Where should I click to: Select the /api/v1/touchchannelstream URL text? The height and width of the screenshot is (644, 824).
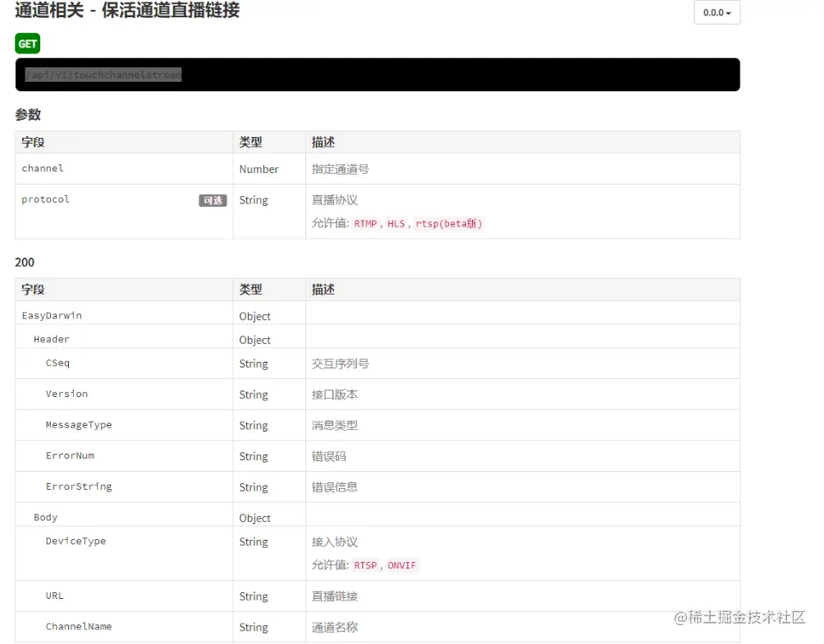click(x=103, y=75)
